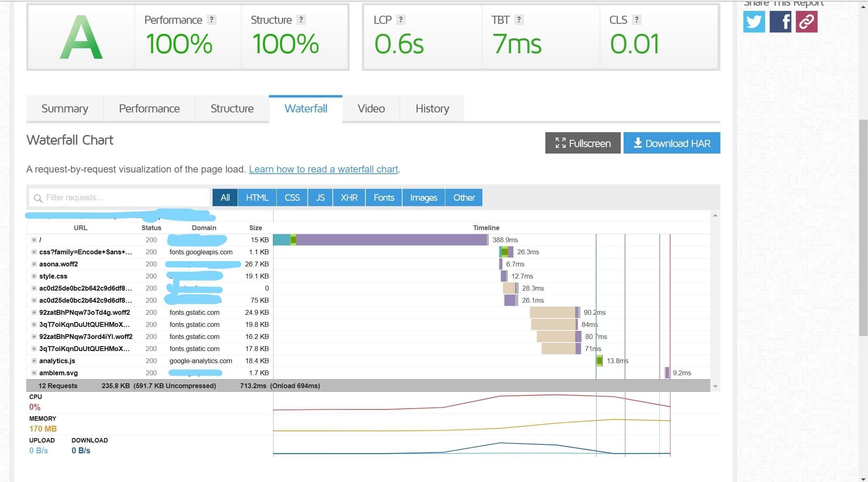Open the History tab
Image resolution: width=868 pixels, height=482 pixels.
click(x=432, y=108)
